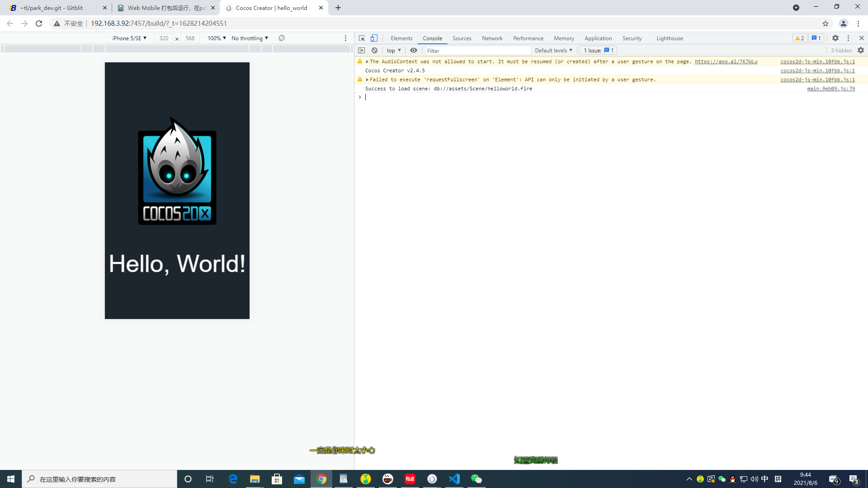Open DevTools settings gear icon

click(x=835, y=38)
